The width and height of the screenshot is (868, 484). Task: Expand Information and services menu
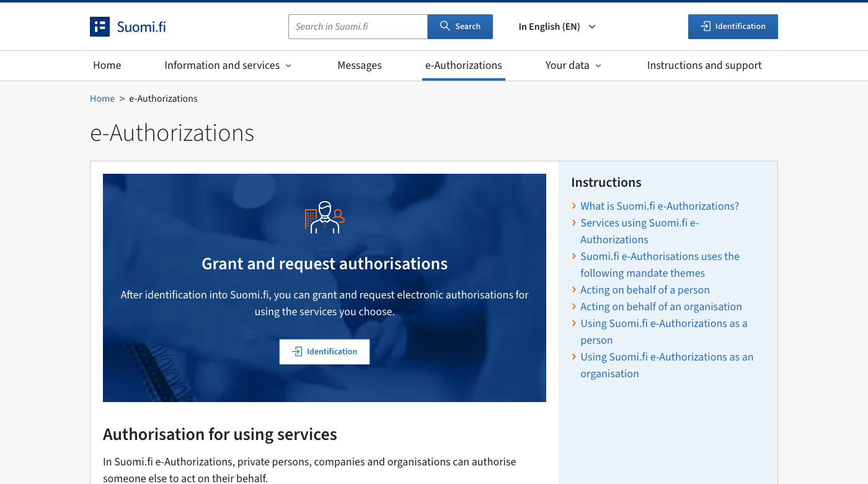(228, 65)
